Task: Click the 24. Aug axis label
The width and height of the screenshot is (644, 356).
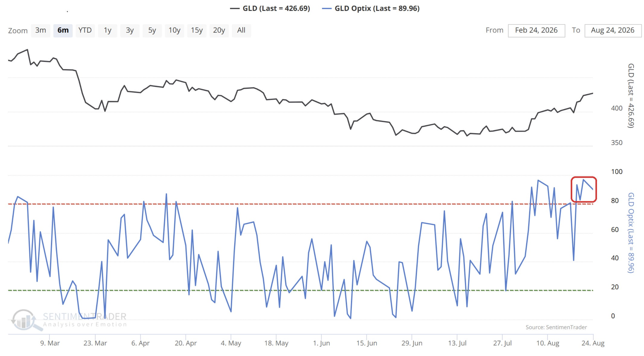Action: (593, 343)
